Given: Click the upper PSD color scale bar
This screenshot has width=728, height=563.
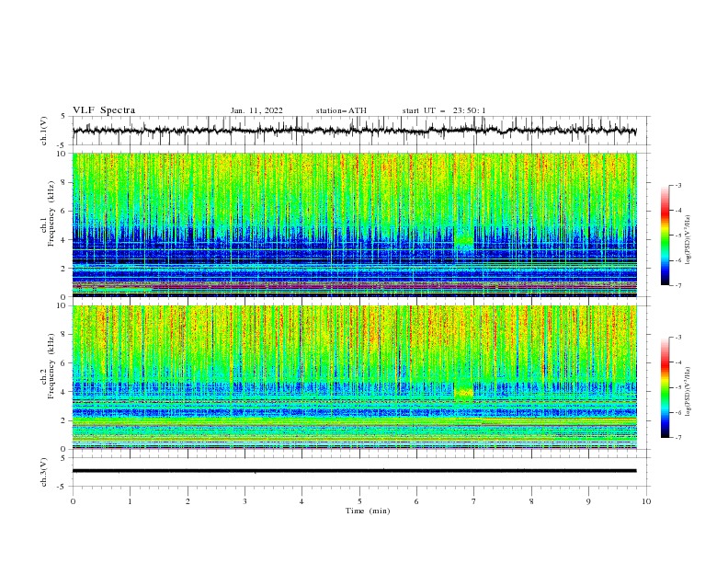Looking at the screenshot, I should click(x=665, y=236).
